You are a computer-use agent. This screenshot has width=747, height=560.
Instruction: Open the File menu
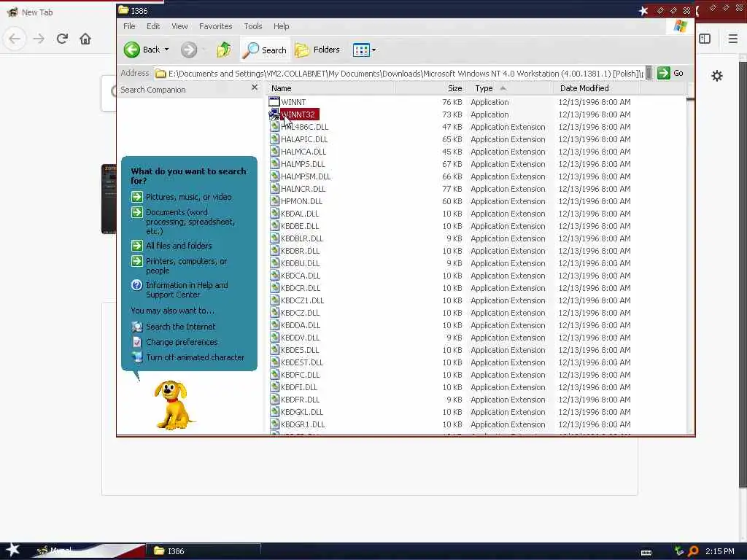tap(129, 26)
